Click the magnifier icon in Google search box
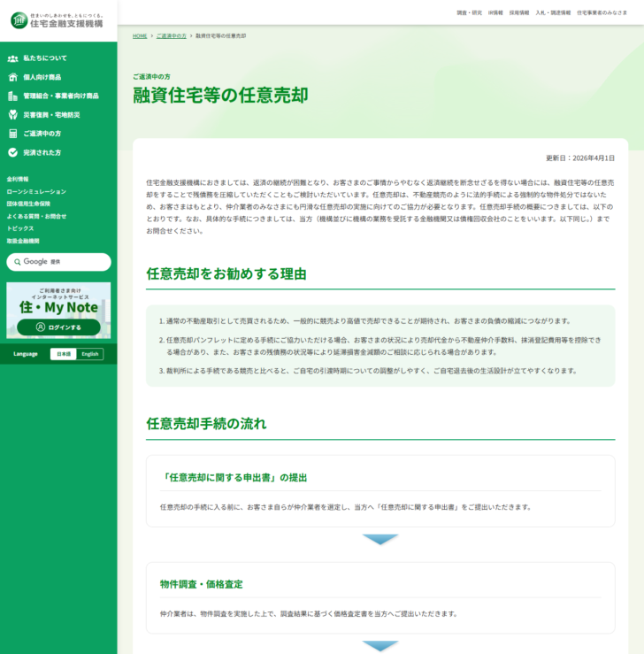Viewport: 644px width, 654px height. pyautogui.click(x=17, y=262)
